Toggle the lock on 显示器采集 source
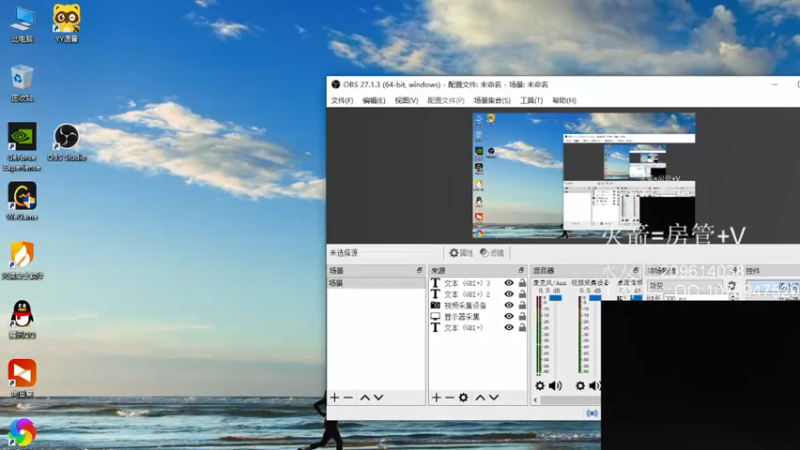The width and height of the screenshot is (800, 450). (522, 316)
